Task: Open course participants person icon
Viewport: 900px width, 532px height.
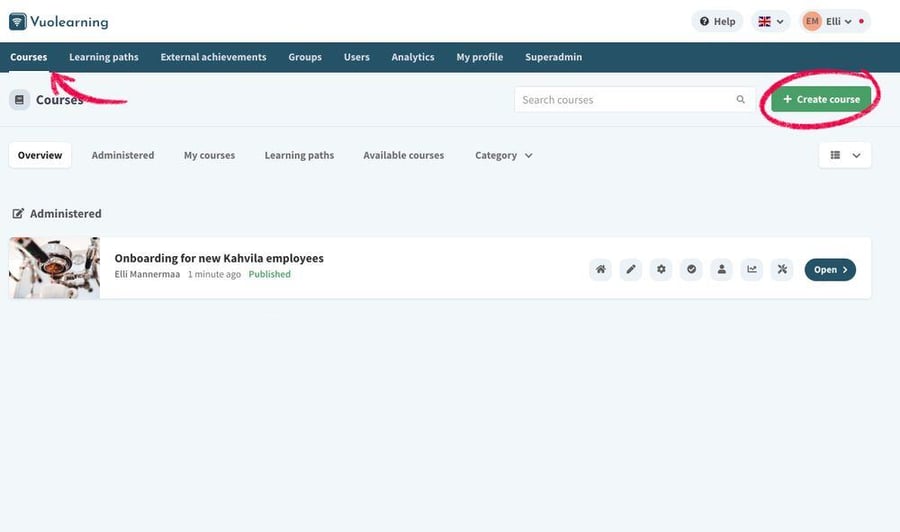Action: (x=721, y=269)
